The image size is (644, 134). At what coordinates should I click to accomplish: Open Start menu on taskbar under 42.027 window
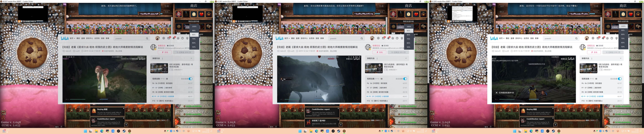85,131
